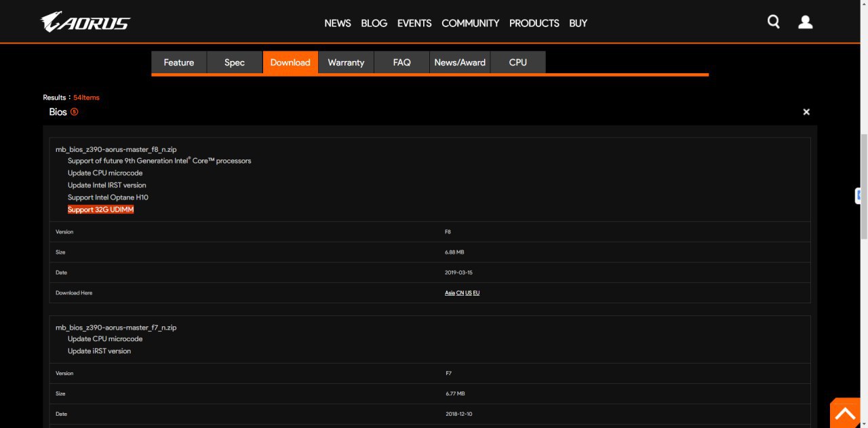This screenshot has height=428, width=868.
Task: Click the Bios count badge
Action: 74,112
